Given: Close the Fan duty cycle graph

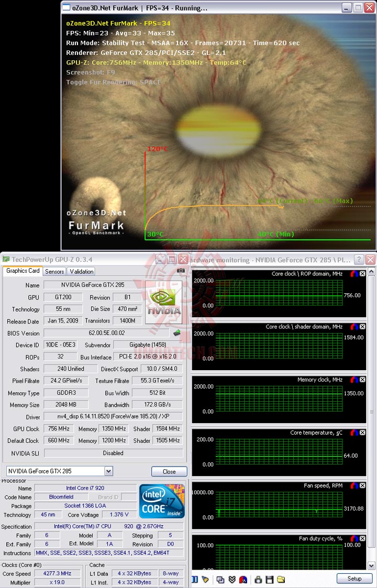Looking at the screenshot, I should [363, 538].
